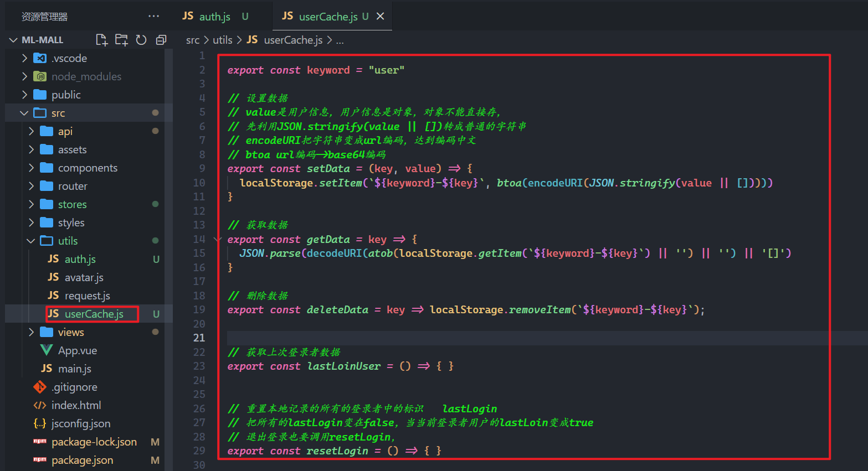
Task: Click 'resetLogin' identifier on line 29
Action: 337,451
